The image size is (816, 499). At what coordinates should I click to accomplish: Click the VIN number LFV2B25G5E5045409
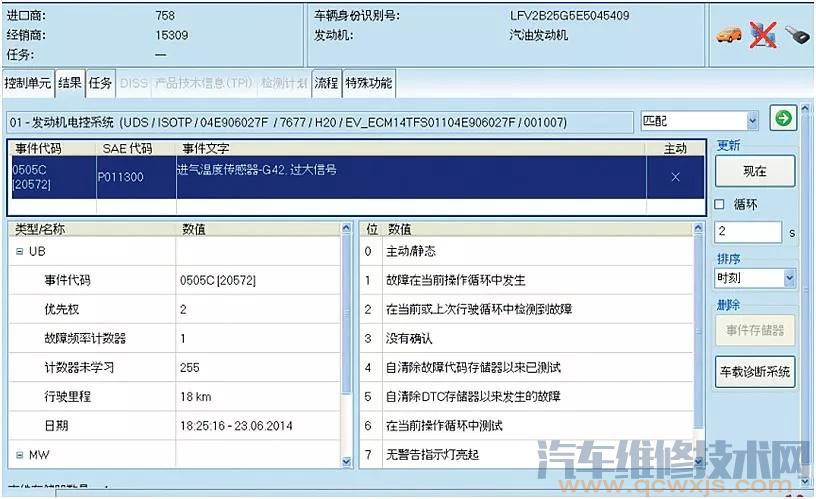point(569,16)
